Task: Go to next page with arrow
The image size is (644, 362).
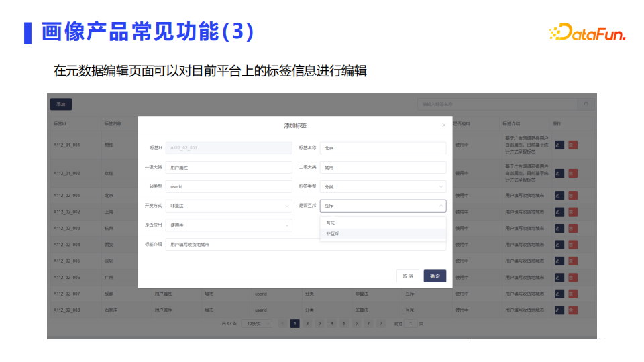Action: click(381, 323)
